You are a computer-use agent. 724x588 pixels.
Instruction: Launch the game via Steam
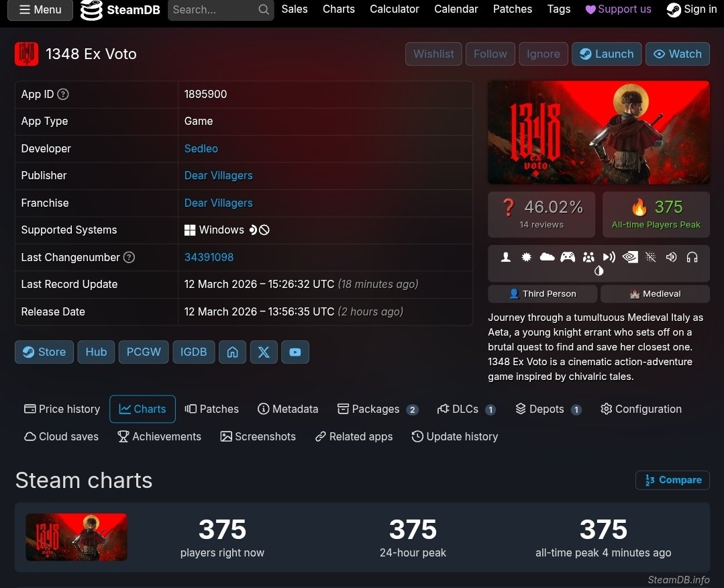(607, 54)
